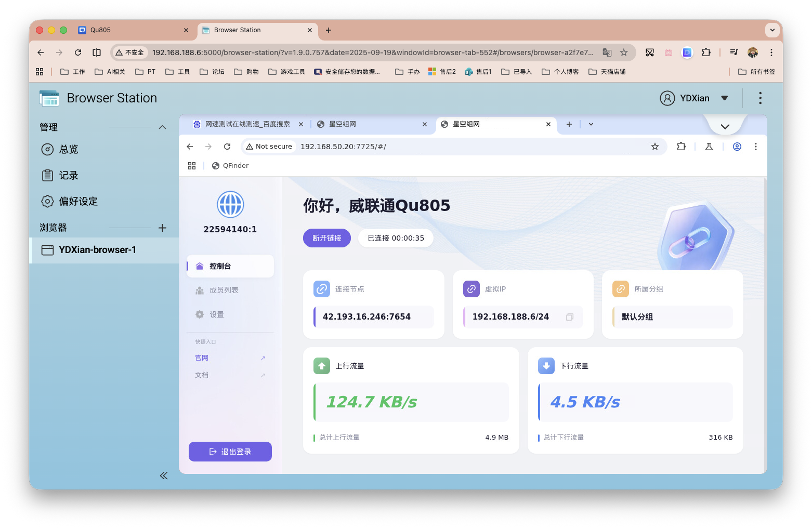The height and width of the screenshot is (528, 812).
Task: Click the apps grid icon beside QFinder bookmark
Action: 192,165
